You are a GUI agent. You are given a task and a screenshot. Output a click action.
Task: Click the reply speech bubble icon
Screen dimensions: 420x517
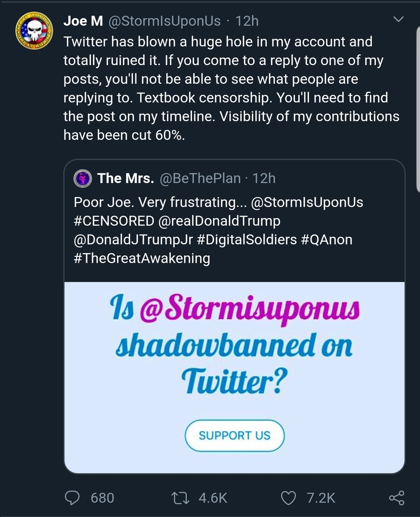click(72, 498)
